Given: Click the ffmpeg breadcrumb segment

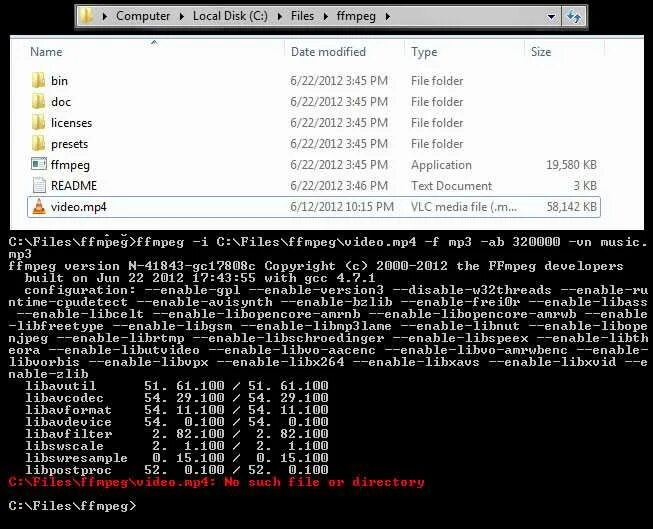Looking at the screenshot, I should (x=356, y=16).
